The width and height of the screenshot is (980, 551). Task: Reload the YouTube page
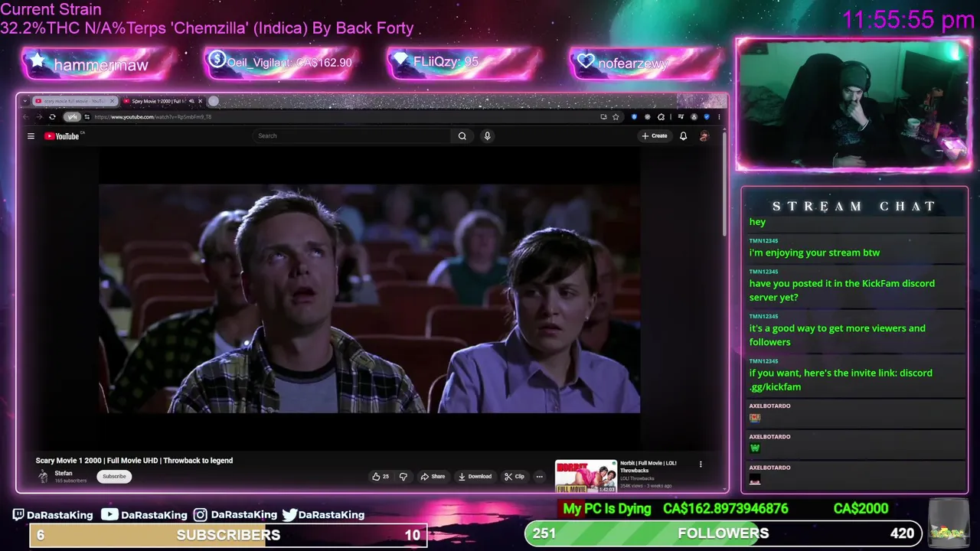point(52,117)
